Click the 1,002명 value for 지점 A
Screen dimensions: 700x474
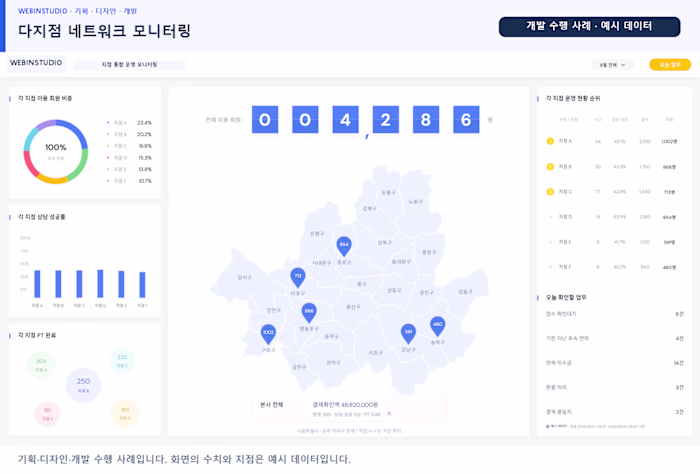tap(669, 141)
